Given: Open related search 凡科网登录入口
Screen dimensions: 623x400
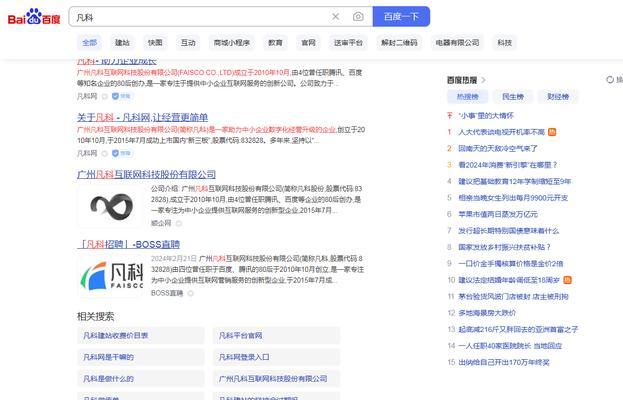Looking at the screenshot, I should point(277,357).
